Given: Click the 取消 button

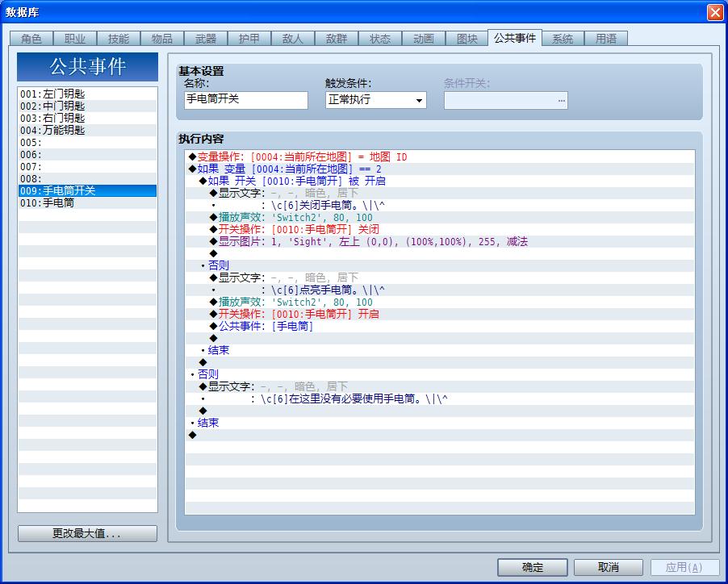Looking at the screenshot, I should (609, 567).
